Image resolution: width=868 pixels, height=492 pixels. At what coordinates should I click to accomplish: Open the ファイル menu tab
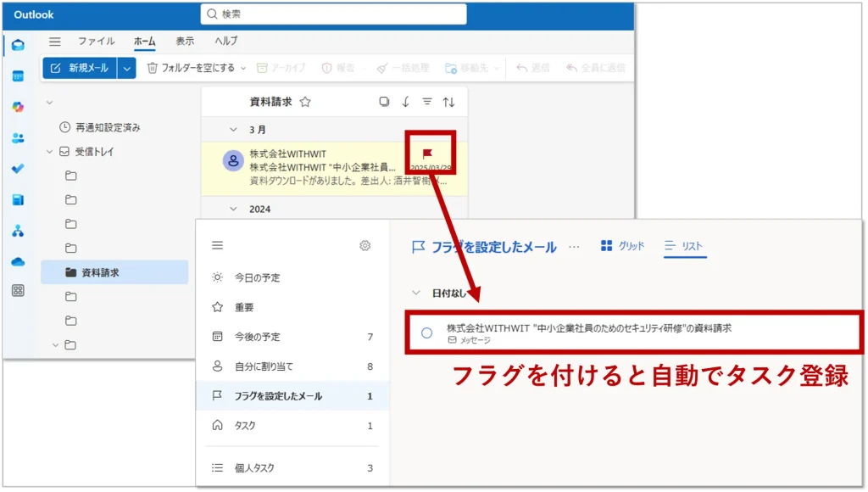(97, 41)
